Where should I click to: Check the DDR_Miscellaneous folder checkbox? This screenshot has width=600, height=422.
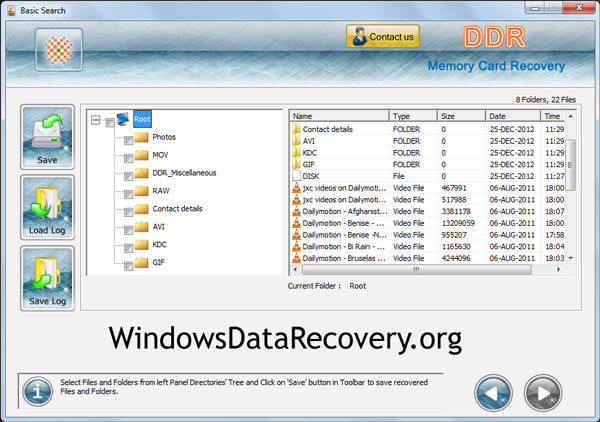[x=129, y=176]
